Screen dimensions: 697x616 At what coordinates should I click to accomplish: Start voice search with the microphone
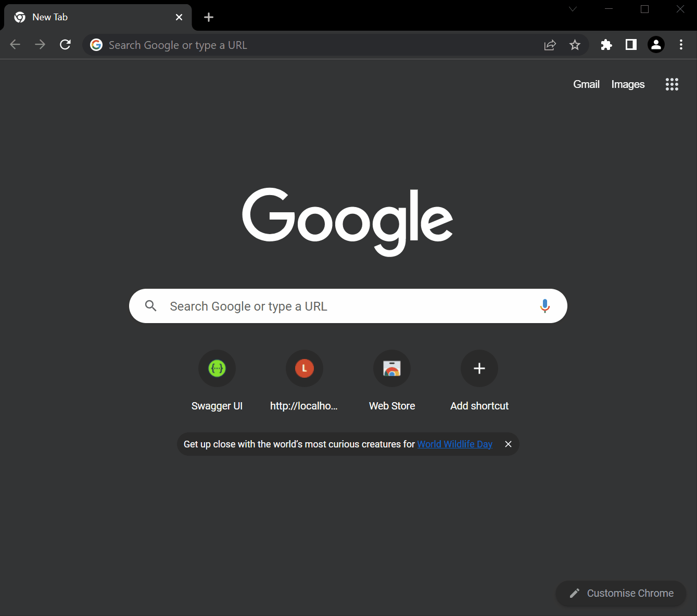click(x=545, y=306)
